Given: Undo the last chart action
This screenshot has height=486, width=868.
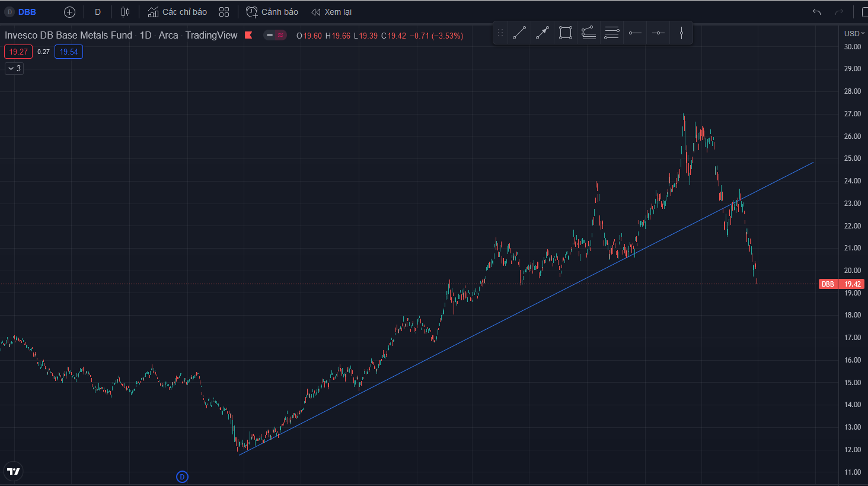Looking at the screenshot, I should coord(816,12).
